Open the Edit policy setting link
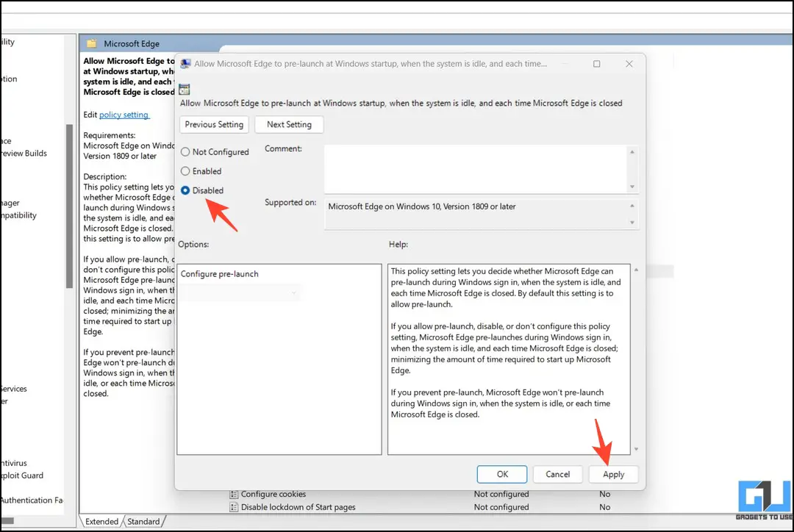The height and width of the screenshot is (532, 794). coord(124,115)
